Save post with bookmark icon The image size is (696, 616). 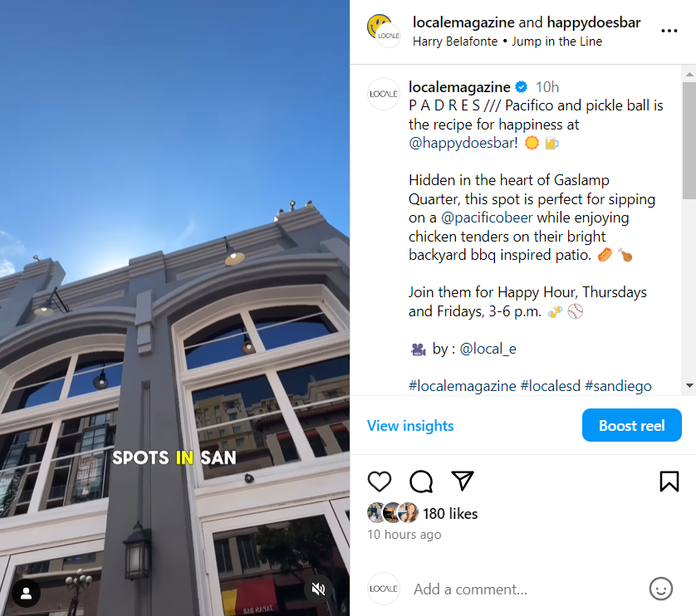(669, 481)
